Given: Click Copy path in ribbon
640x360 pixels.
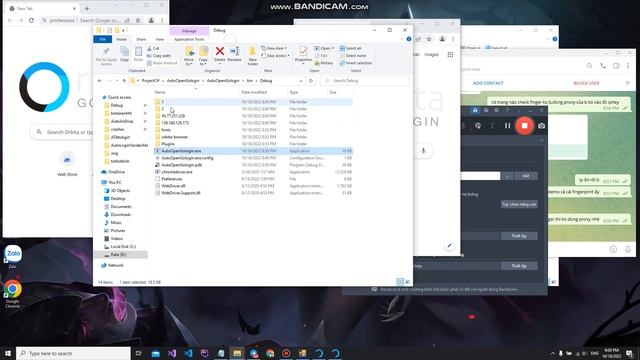Looking at the screenshot, I should [159, 56].
